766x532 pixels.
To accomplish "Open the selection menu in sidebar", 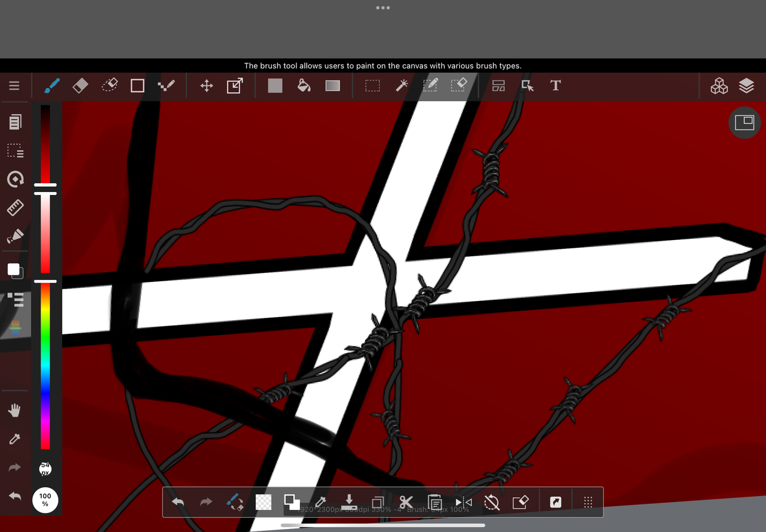I will tap(15, 150).
